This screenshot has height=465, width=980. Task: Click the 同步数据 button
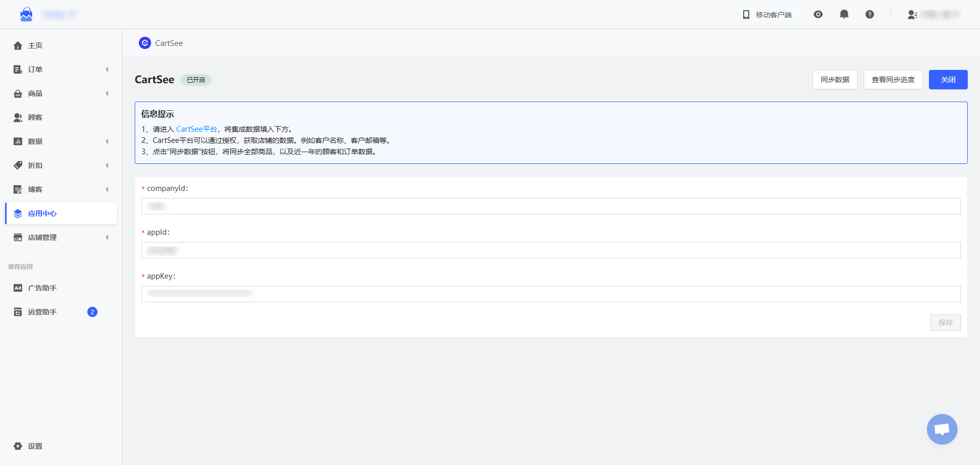coord(835,80)
